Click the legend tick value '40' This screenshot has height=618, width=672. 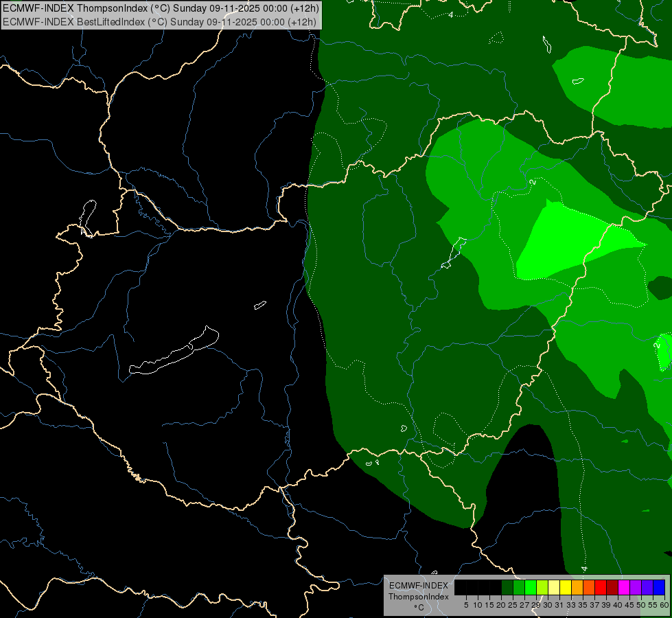(618, 605)
